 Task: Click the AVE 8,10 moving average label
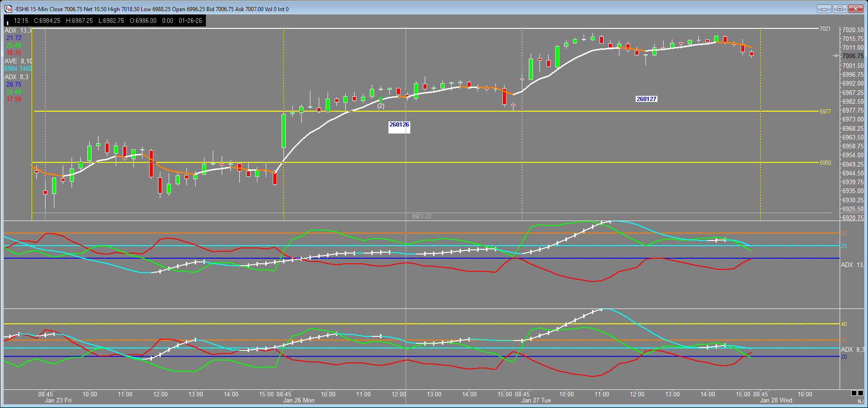point(18,61)
